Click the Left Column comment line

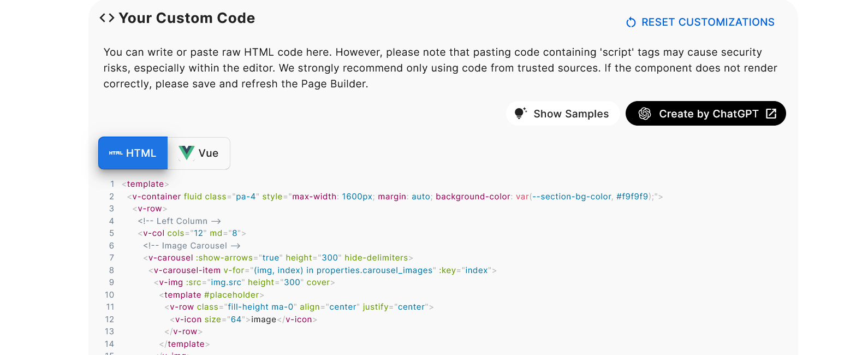(x=179, y=221)
